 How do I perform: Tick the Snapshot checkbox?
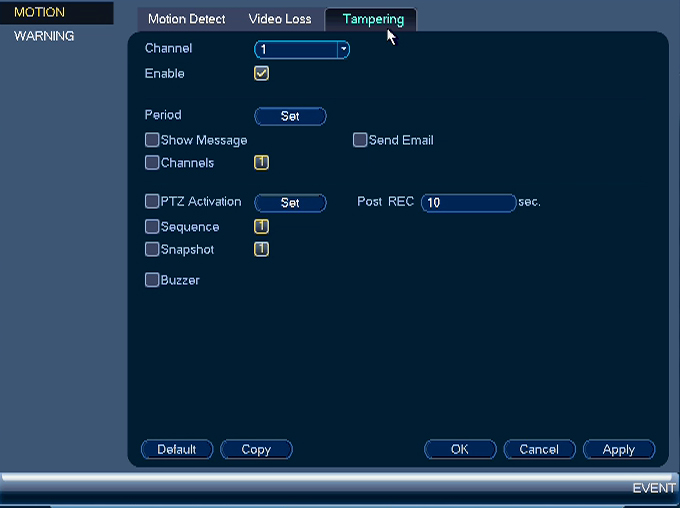(x=152, y=249)
